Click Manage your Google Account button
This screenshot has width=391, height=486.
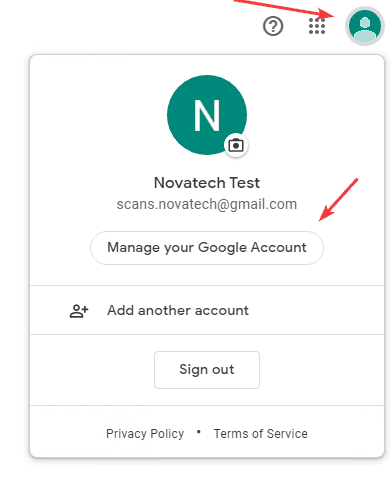207,248
